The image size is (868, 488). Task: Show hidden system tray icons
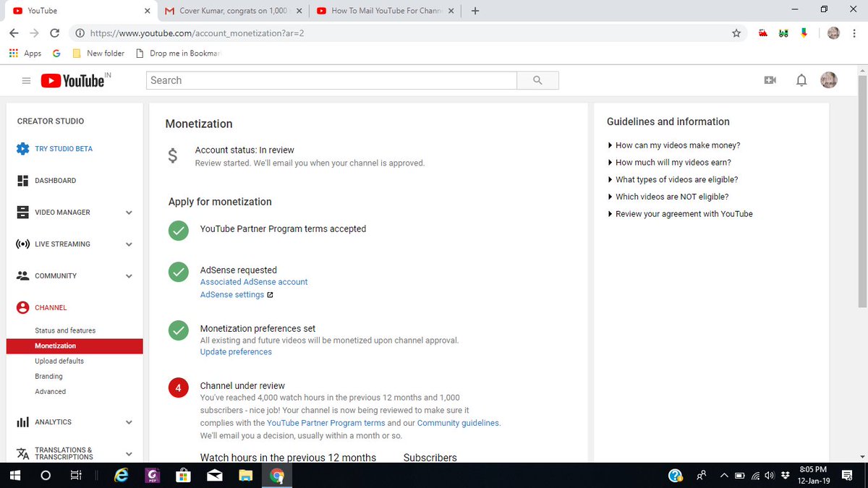pyautogui.click(x=723, y=476)
